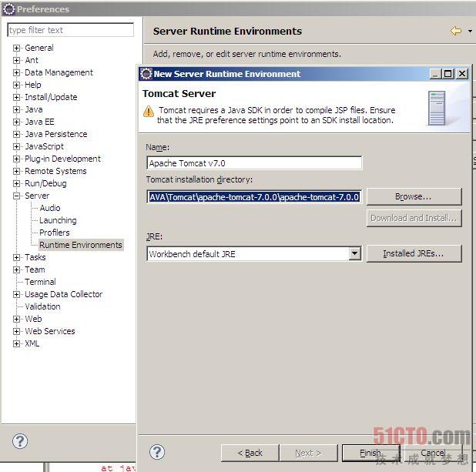Open the navigation history dropdown arrow in Preferences header
The width and height of the screenshot is (476, 472).
pos(470,31)
